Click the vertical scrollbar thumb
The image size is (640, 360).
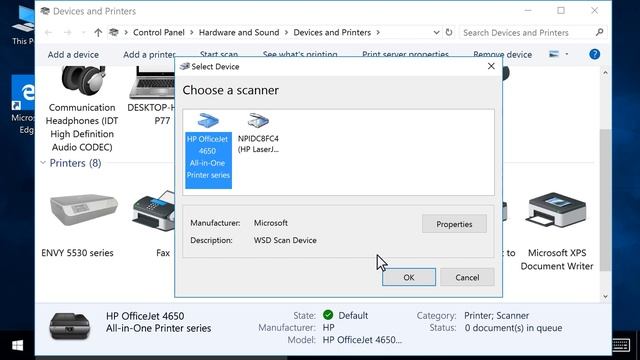coord(605,200)
